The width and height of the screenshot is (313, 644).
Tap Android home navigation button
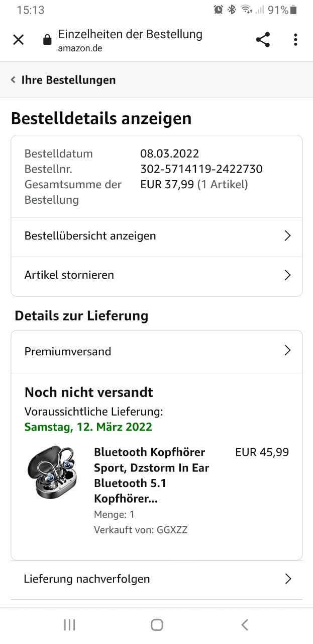(157, 625)
